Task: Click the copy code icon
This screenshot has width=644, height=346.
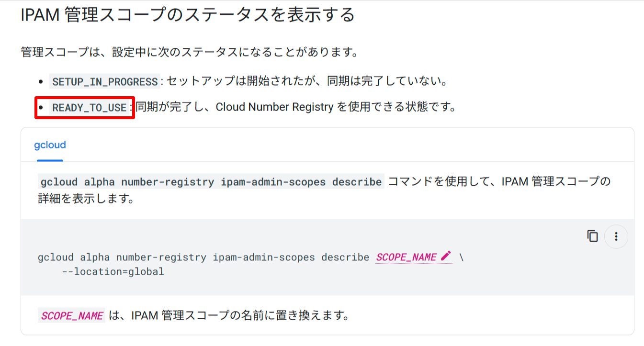Action: [593, 236]
